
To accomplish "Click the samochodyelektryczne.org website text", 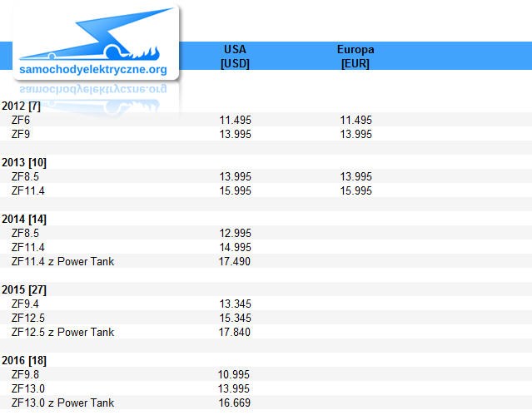I will (x=93, y=70).
